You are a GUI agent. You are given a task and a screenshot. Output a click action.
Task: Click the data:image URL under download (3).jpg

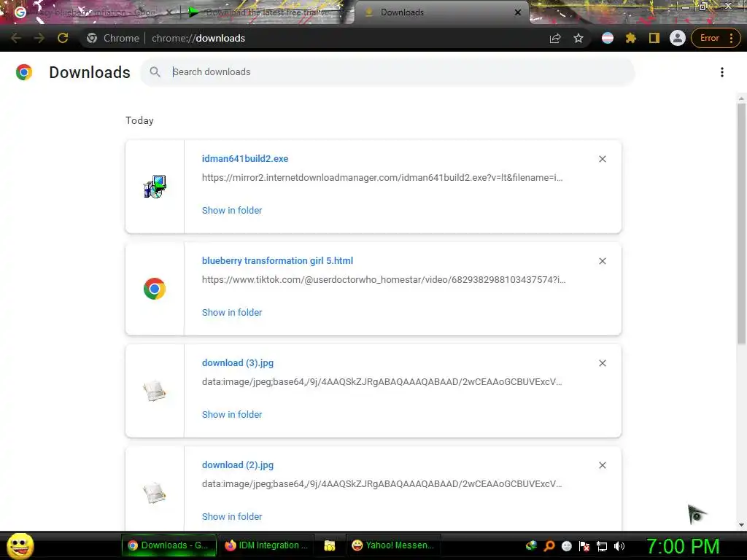click(x=382, y=382)
